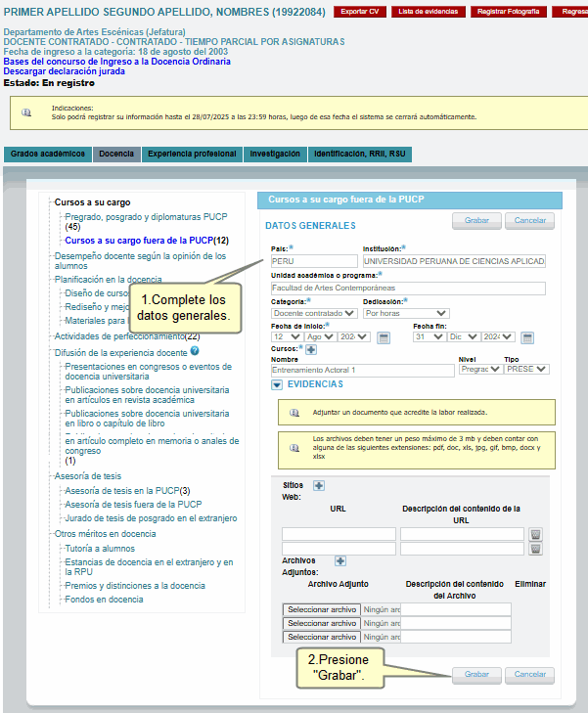Switch to the Grados académicos tab
This screenshot has height=713, width=588.
pos(48,155)
